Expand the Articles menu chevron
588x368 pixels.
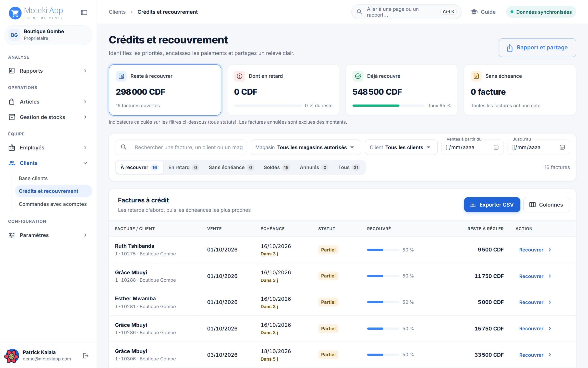(85, 102)
